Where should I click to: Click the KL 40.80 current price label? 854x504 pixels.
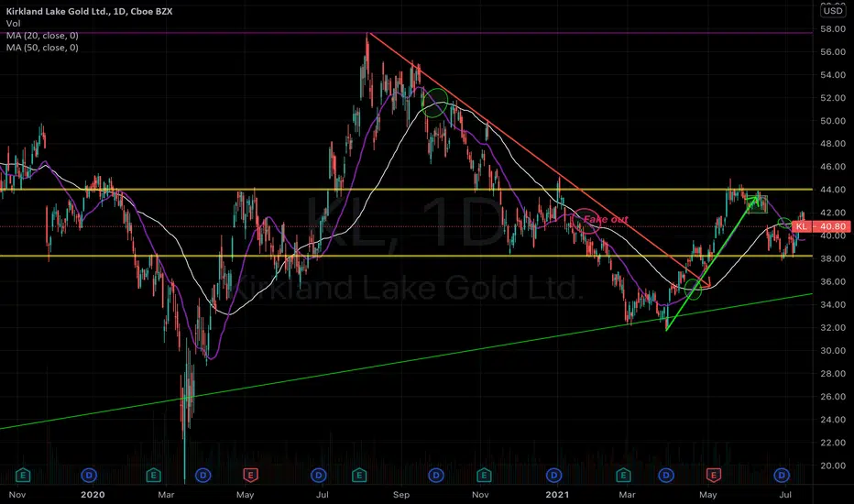click(x=820, y=226)
